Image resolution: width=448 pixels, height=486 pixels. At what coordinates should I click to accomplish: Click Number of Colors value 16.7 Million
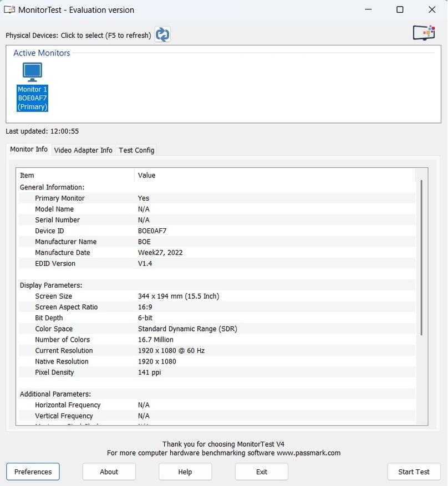[156, 340]
